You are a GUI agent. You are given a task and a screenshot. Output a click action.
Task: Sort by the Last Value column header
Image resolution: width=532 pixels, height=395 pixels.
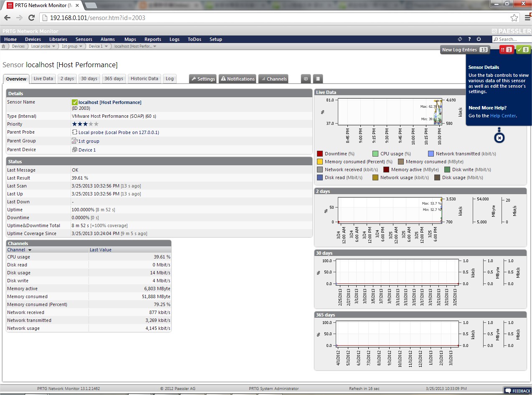click(x=130, y=250)
